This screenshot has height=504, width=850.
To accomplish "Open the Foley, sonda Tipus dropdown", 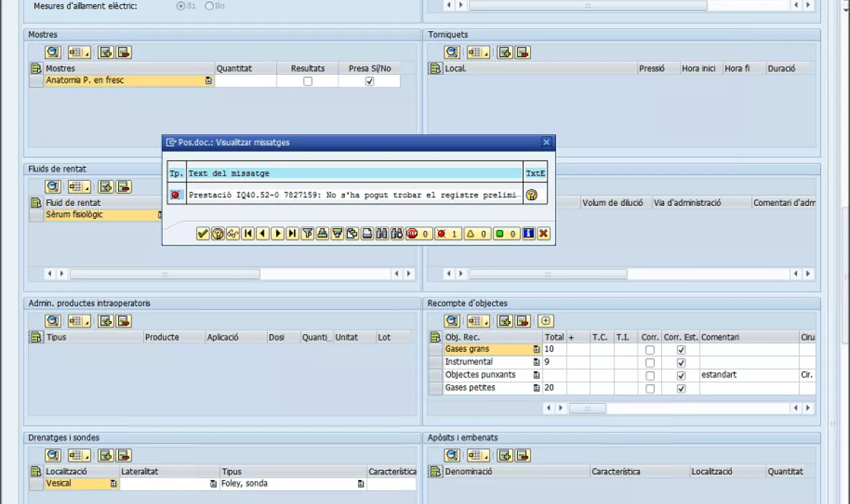I will coord(360,485).
